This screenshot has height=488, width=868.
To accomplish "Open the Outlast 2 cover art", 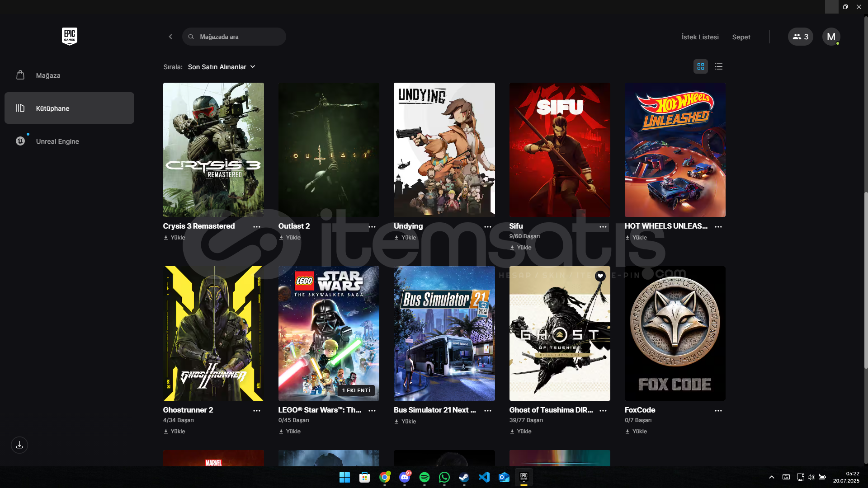I will pyautogui.click(x=329, y=150).
